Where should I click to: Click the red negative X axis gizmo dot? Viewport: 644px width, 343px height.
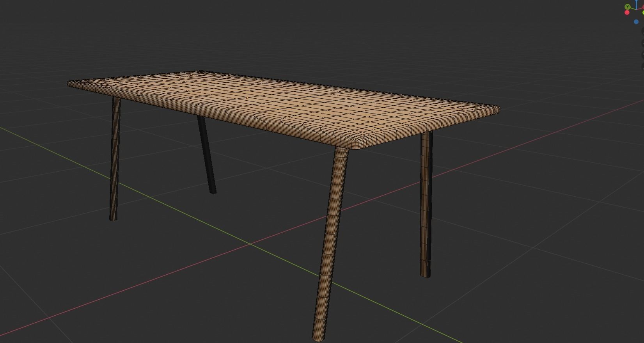coord(627,13)
